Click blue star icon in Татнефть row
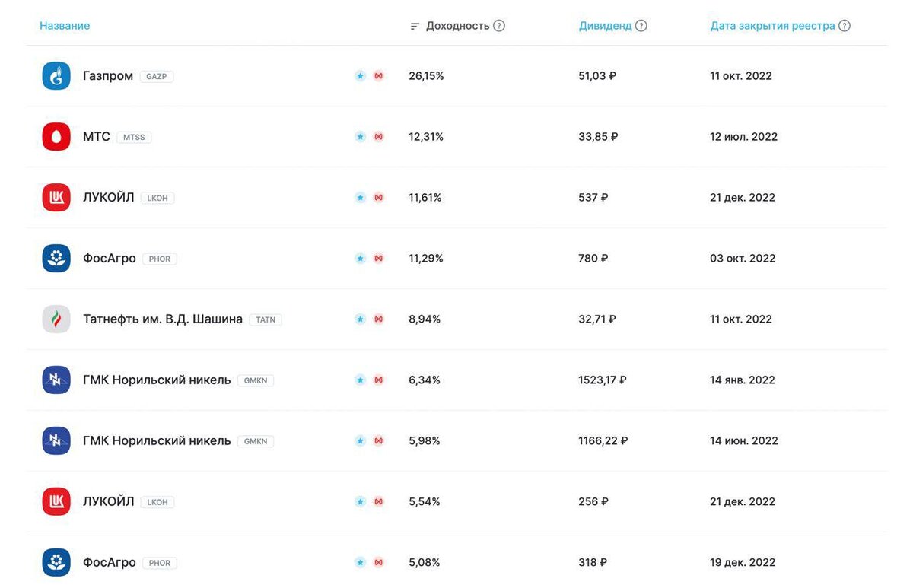Viewport: 913px width, 588px height. [x=360, y=319]
